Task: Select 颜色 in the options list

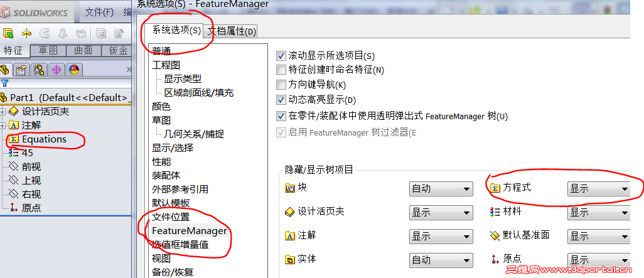Action: (x=161, y=106)
